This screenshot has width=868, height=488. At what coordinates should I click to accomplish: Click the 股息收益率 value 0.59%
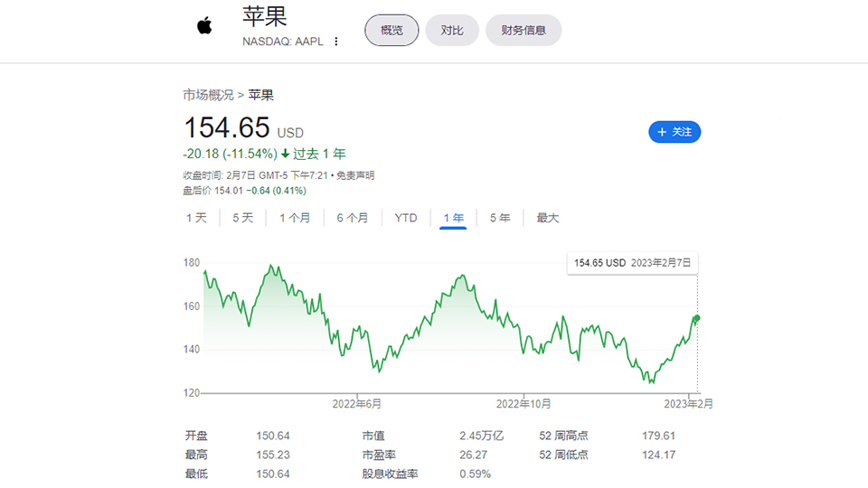475,474
